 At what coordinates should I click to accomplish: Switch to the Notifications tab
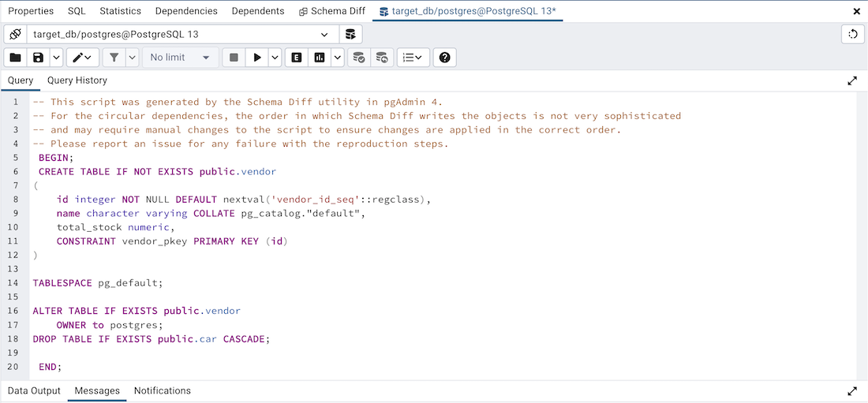click(162, 390)
